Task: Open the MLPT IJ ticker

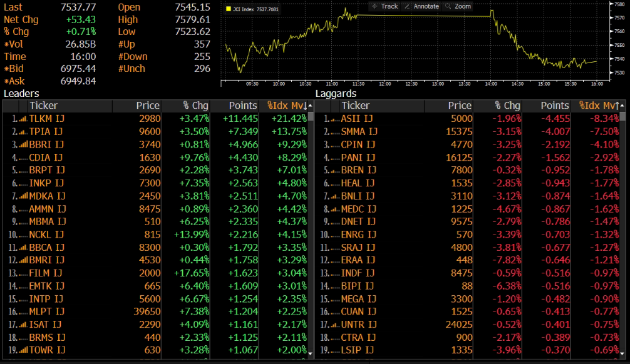Action: click(x=46, y=312)
